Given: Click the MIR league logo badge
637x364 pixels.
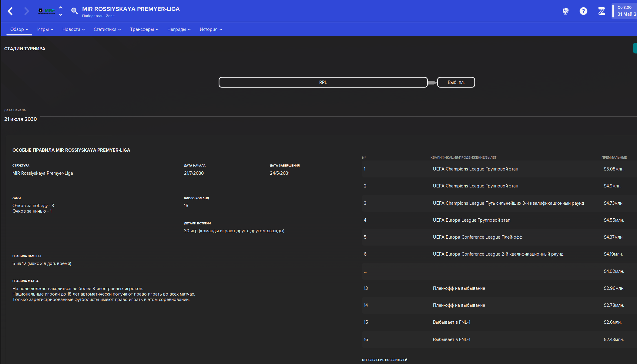Looking at the screenshot, I should pyautogui.click(x=46, y=11).
